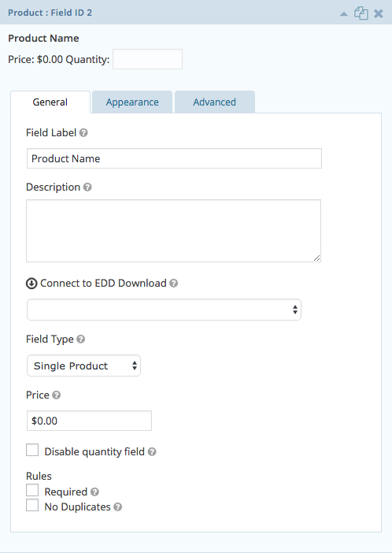Switch to the Advanced tab

pyautogui.click(x=215, y=102)
